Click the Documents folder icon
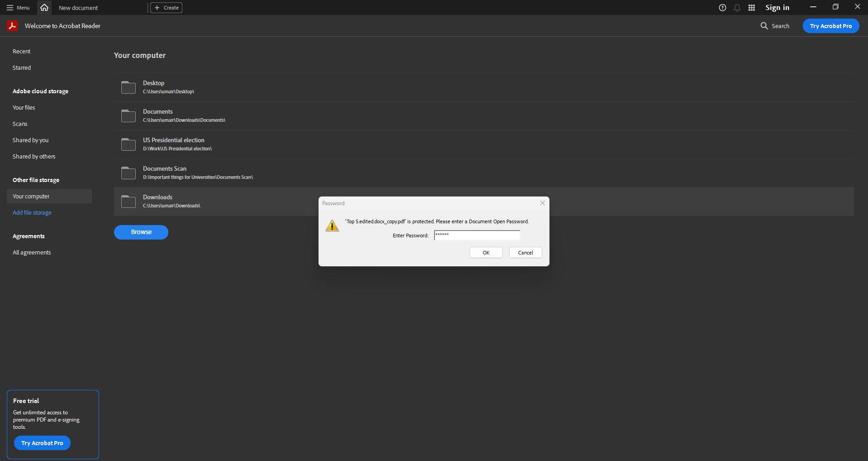Viewport: 868px width, 461px height. [129, 115]
